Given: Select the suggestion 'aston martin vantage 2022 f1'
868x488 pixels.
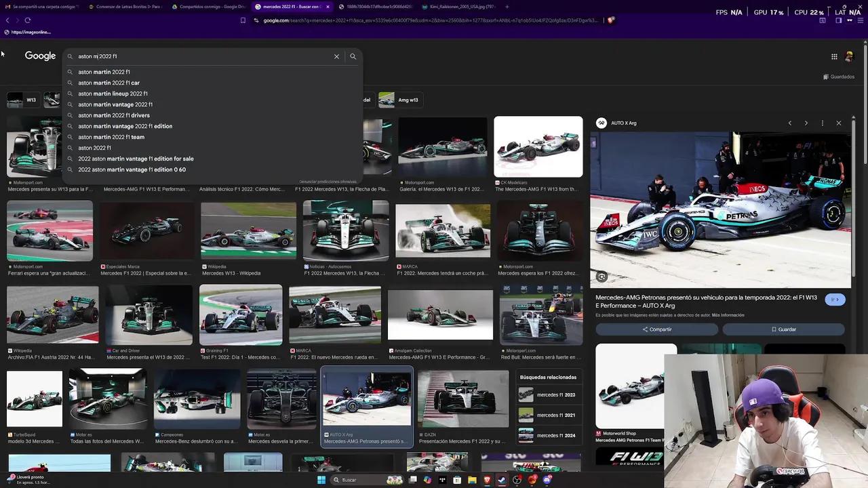Looking at the screenshot, I should (115, 104).
